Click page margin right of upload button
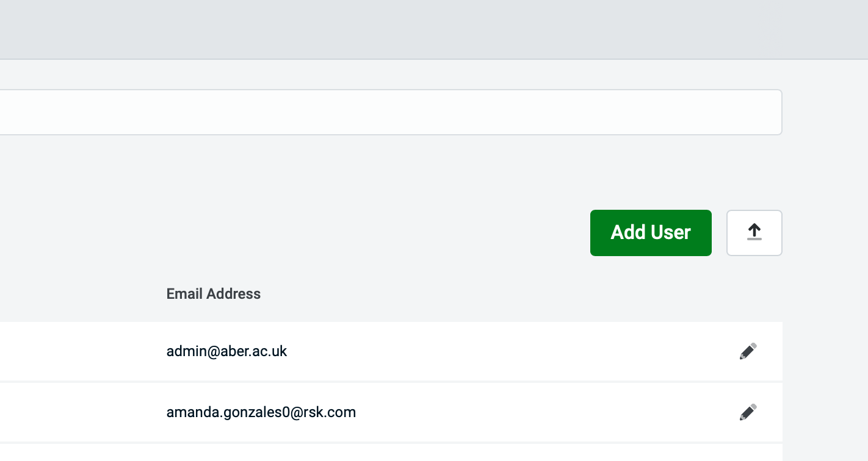Viewport: 868px width, 461px height. (824, 233)
